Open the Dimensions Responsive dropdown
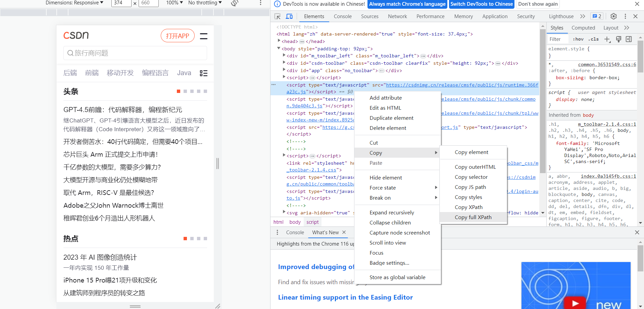Screen dimensions: 644x309 click(x=75, y=3)
